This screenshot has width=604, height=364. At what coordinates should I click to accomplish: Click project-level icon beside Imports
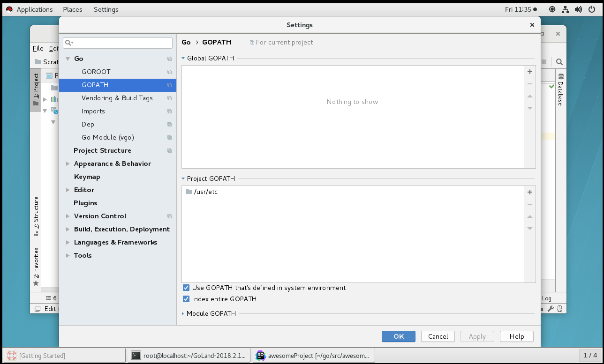(169, 111)
